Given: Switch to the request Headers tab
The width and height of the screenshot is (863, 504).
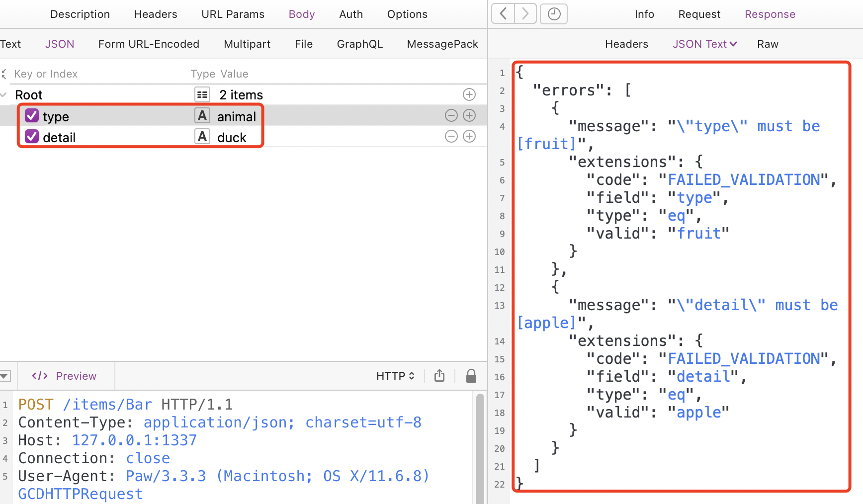Looking at the screenshot, I should tap(156, 14).
